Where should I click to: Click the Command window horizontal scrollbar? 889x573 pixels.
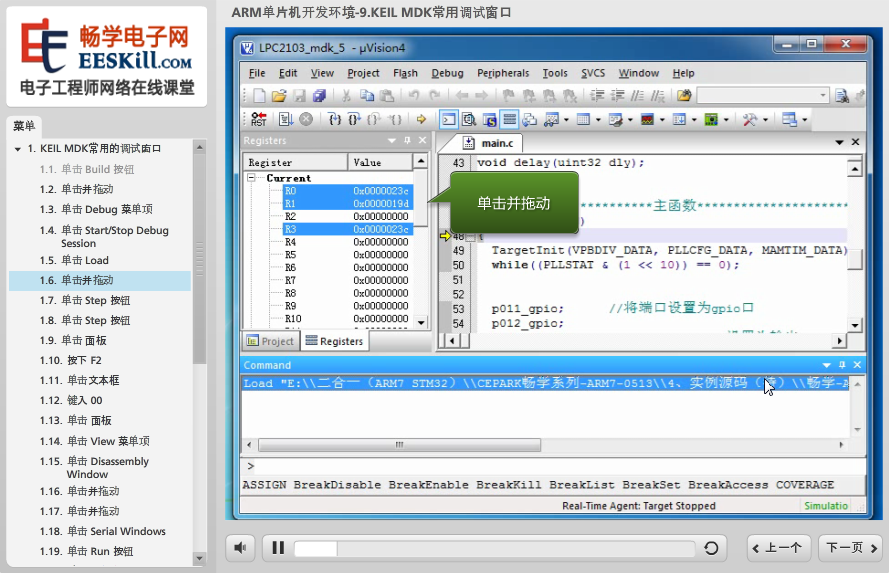[400, 445]
